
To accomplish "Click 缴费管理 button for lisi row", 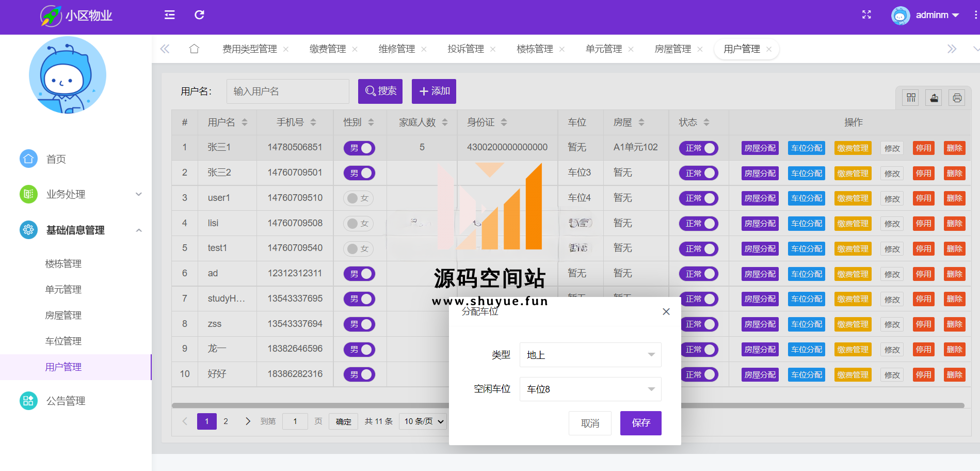I will [853, 224].
